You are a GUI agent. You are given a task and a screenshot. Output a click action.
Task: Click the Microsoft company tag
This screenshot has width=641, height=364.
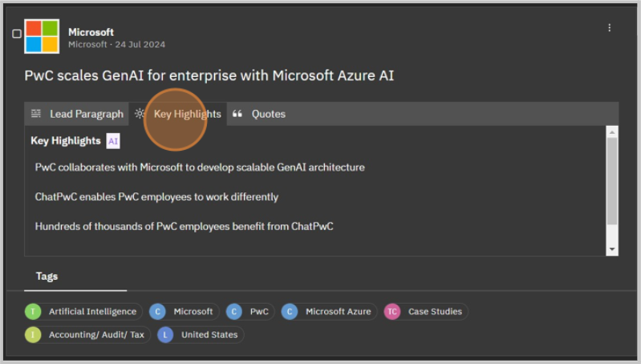184,311
